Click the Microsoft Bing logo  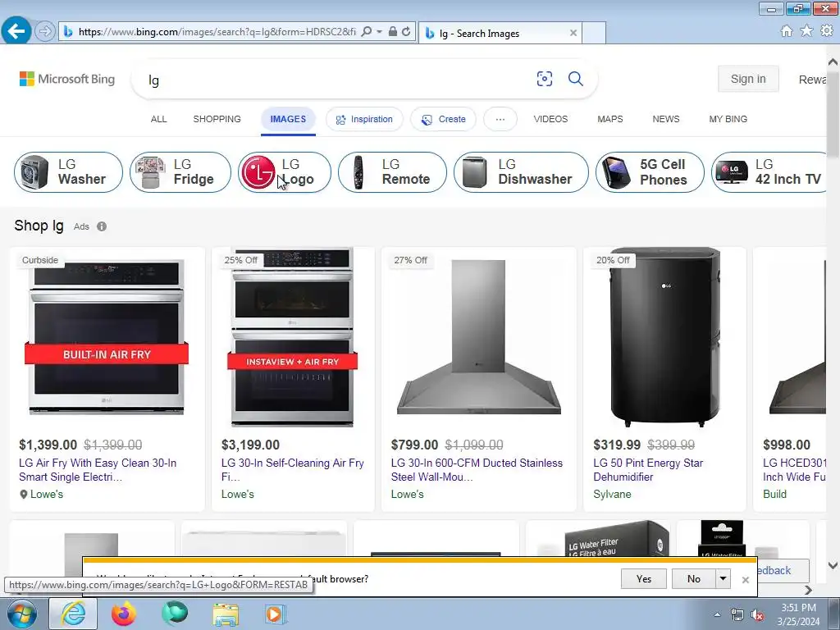tap(67, 80)
